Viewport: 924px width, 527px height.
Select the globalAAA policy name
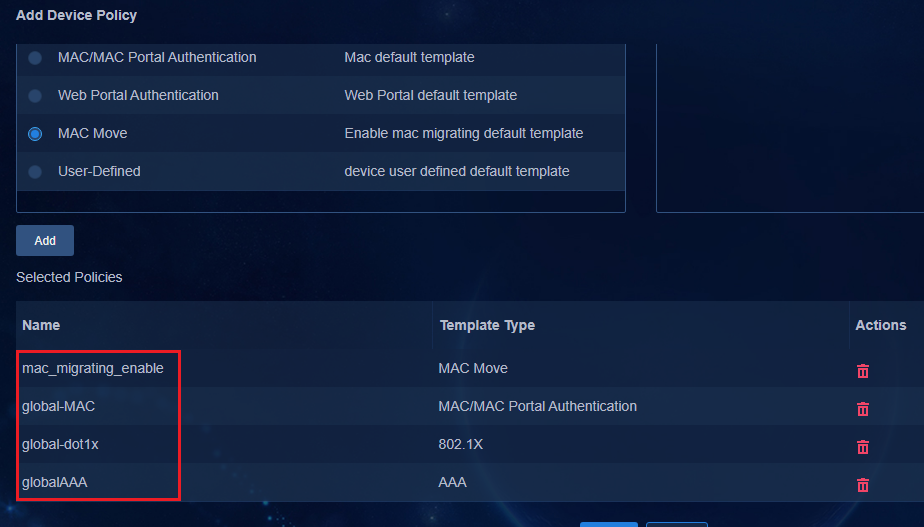[55, 482]
